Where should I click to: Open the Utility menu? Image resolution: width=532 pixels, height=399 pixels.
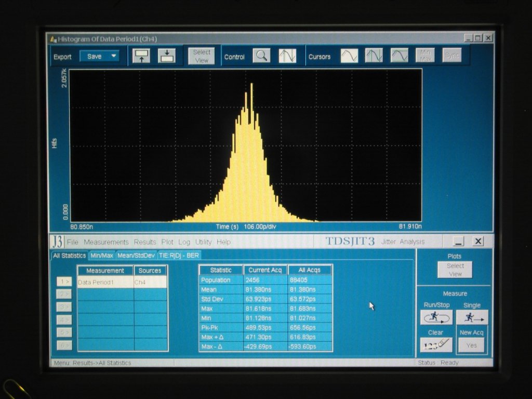(203, 242)
